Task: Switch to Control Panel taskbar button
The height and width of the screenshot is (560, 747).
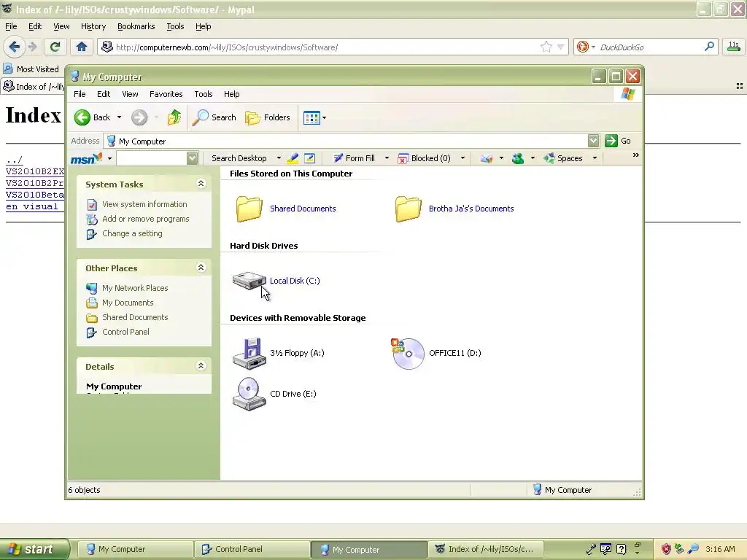Action: (252, 549)
